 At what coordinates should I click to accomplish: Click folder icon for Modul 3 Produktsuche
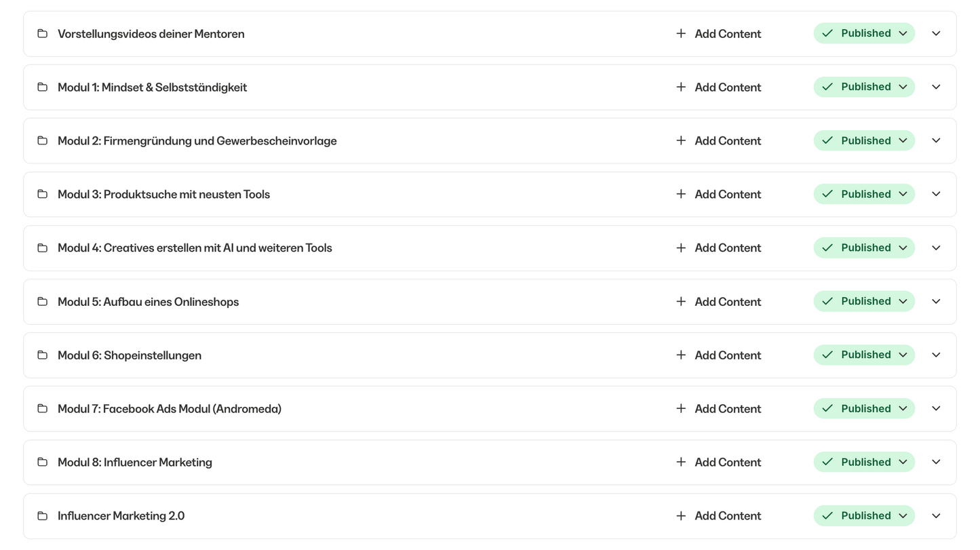pyautogui.click(x=42, y=194)
